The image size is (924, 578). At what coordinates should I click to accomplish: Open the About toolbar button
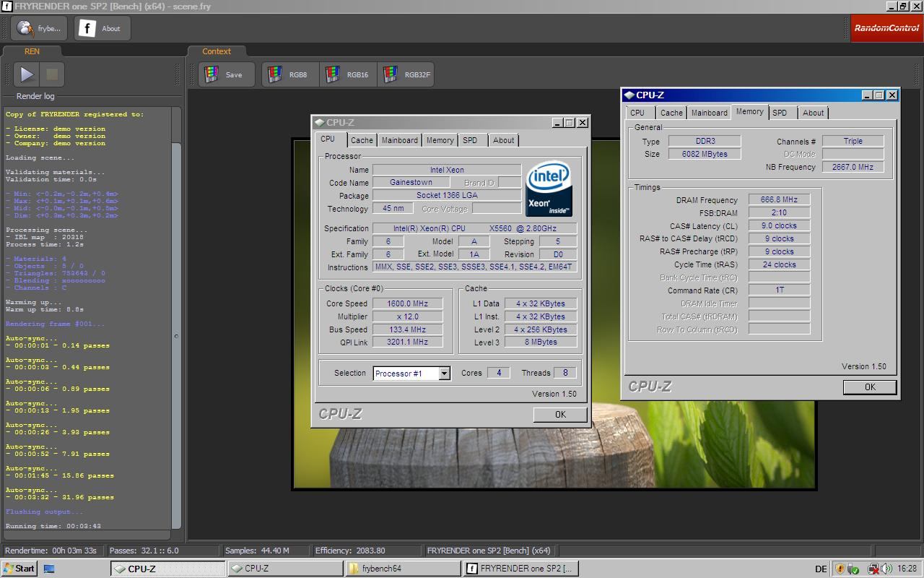(102, 29)
